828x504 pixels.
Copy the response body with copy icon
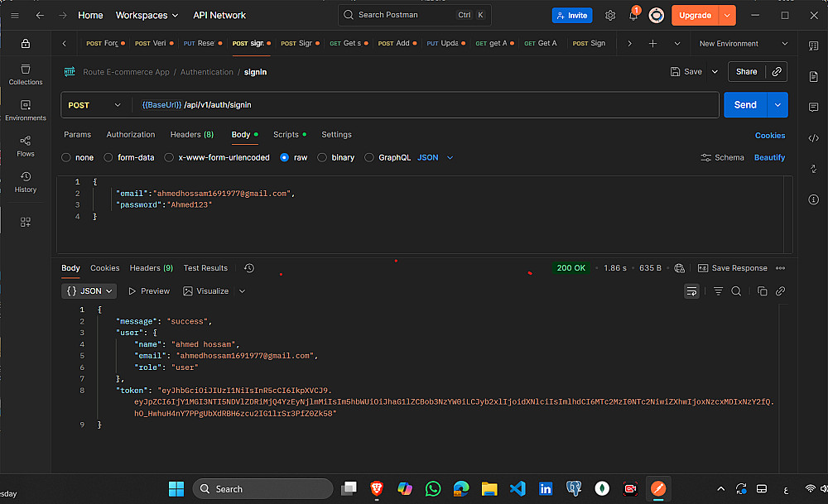point(763,291)
